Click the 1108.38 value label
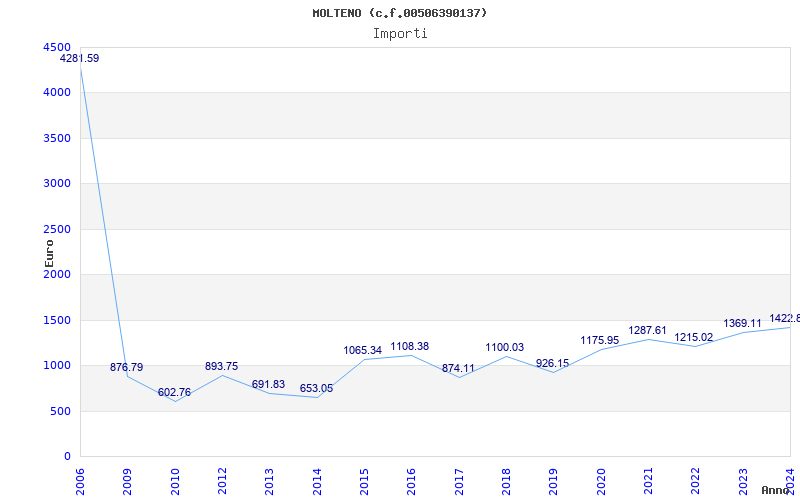Image resolution: width=800 pixels, height=500 pixels. click(410, 346)
